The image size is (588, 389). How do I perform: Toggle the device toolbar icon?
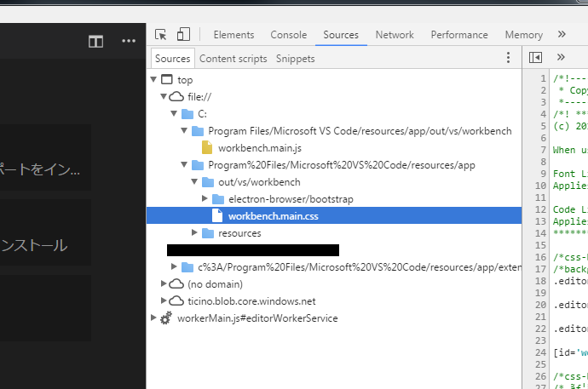point(183,34)
